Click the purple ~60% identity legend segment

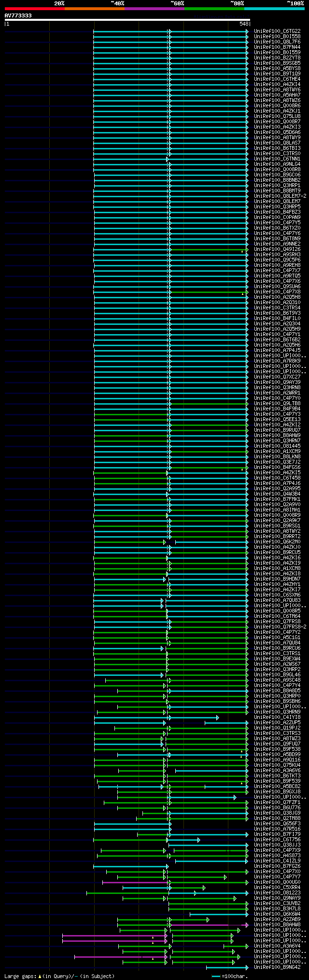tap(154, 8)
